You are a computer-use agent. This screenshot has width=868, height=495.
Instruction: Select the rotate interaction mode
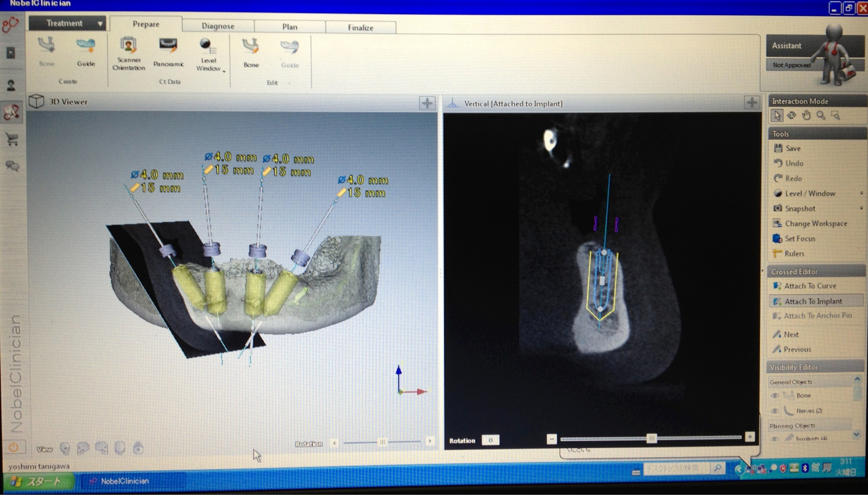tap(792, 116)
